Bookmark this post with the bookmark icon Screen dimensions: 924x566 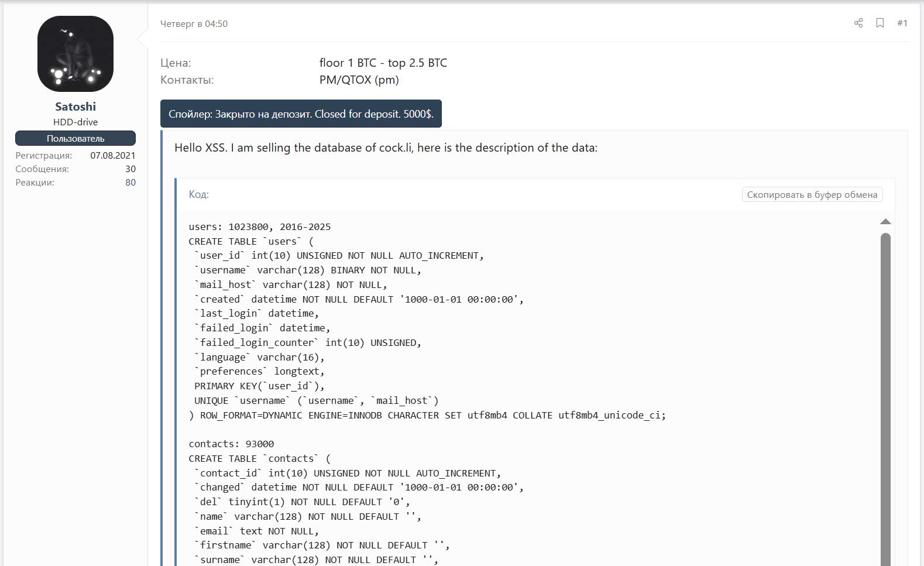[880, 23]
